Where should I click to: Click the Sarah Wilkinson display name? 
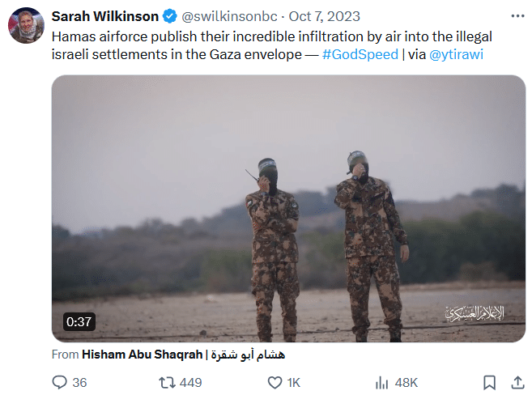point(104,16)
